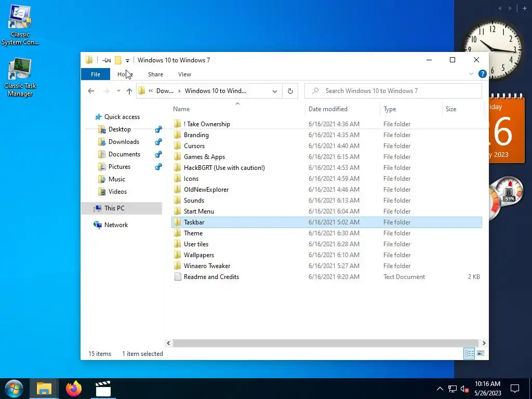Open the Classic Task Manager desktop shortcut

point(20,77)
